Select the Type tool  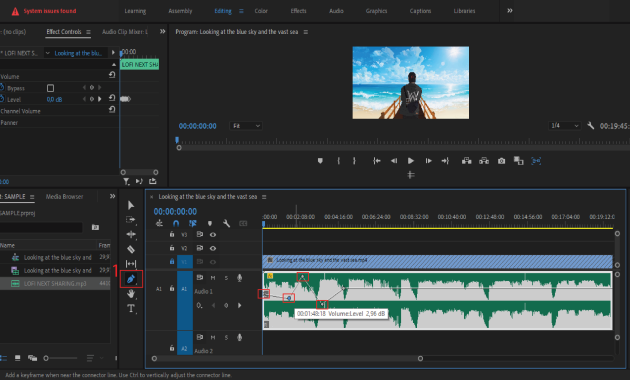tap(131, 308)
